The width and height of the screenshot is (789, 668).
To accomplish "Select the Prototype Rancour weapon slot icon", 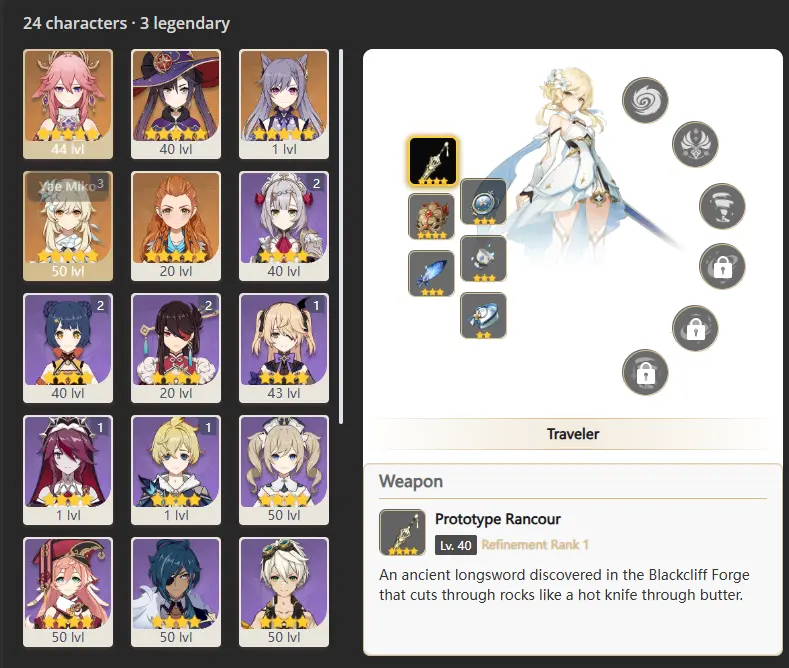I will (433, 161).
